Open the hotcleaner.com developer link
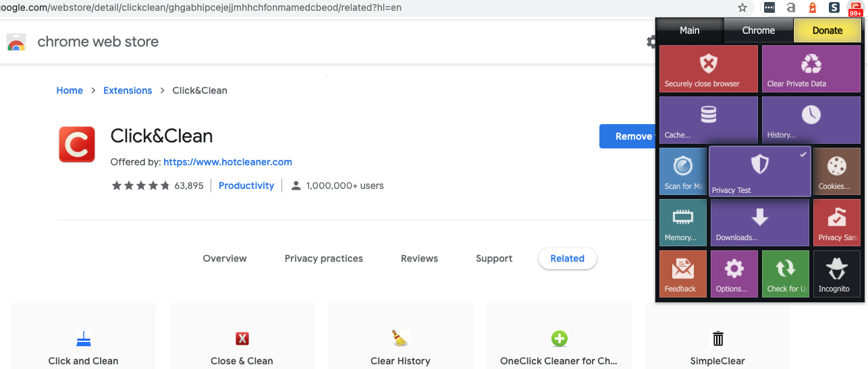The width and height of the screenshot is (868, 369). pos(227,162)
